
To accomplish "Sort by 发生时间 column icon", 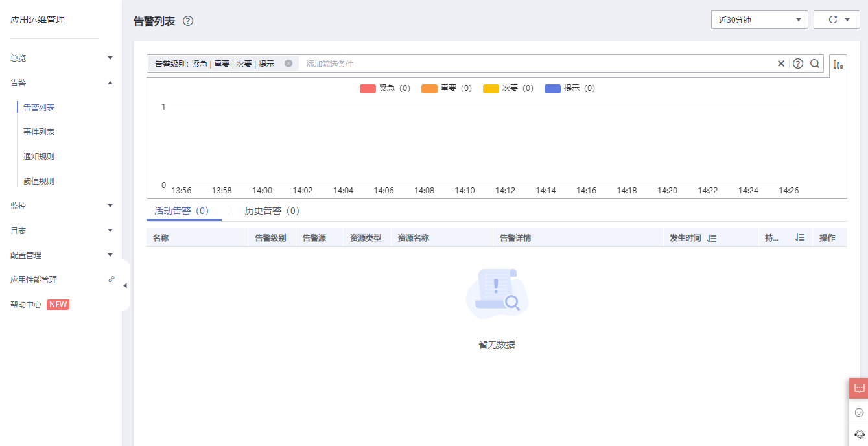I will coord(712,239).
